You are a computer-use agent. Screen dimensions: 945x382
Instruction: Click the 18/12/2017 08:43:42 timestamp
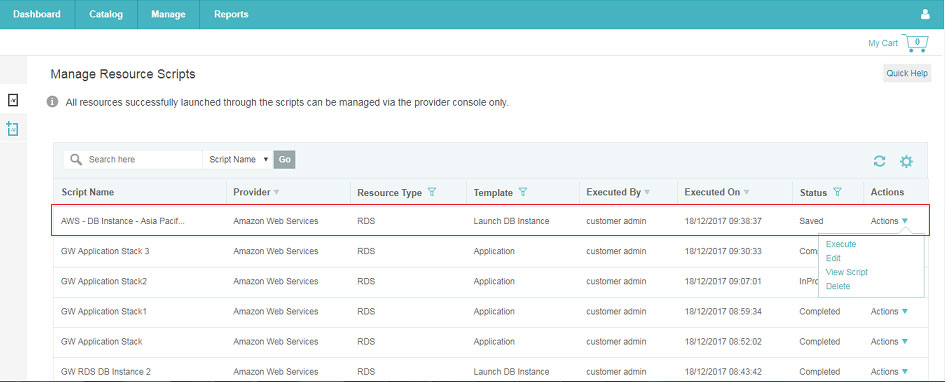pos(723,372)
